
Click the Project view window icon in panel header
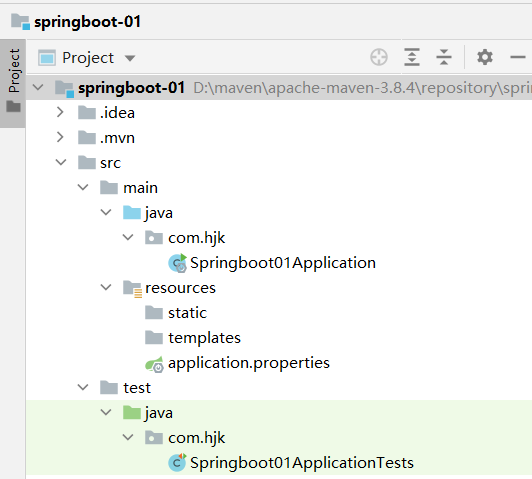click(47, 58)
